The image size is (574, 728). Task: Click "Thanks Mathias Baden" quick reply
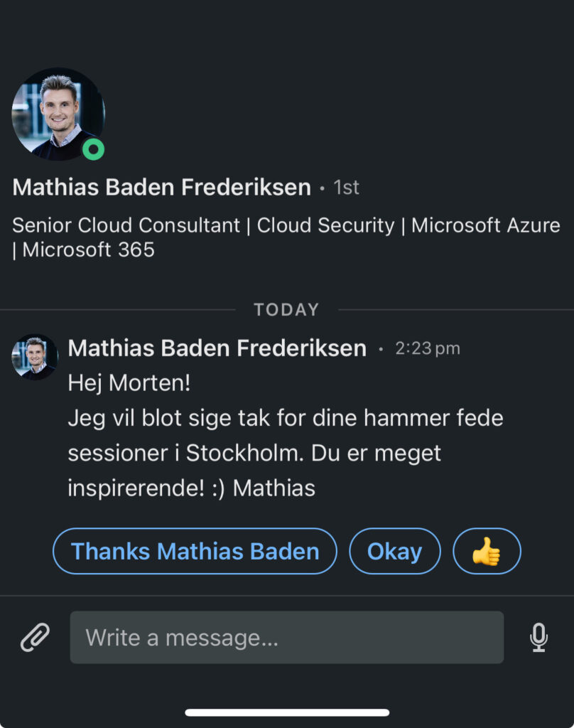pos(195,551)
